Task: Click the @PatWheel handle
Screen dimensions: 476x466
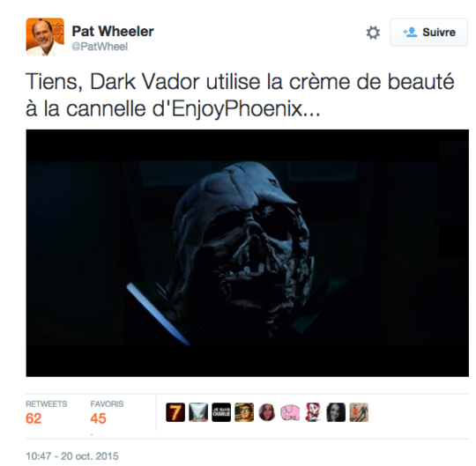Action: click(100, 47)
